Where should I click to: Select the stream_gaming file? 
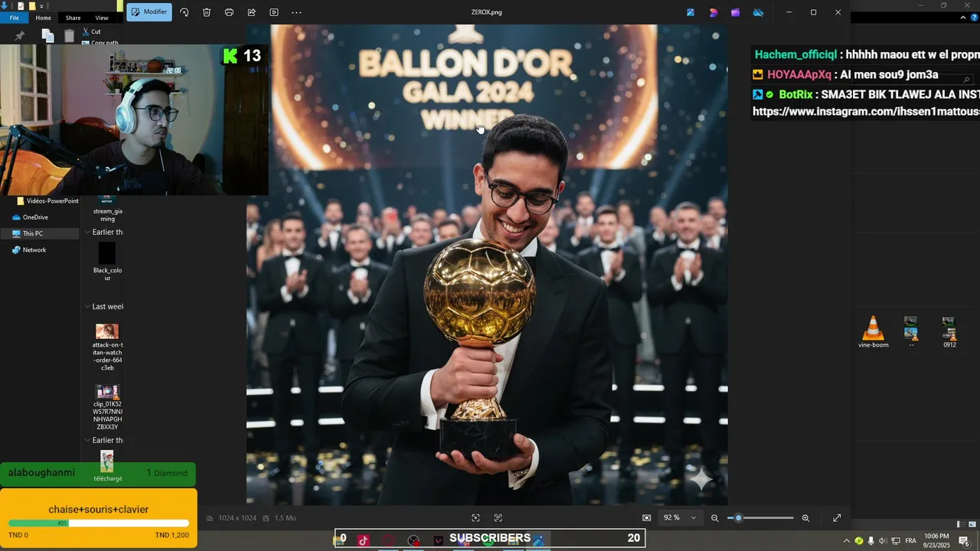(107, 210)
